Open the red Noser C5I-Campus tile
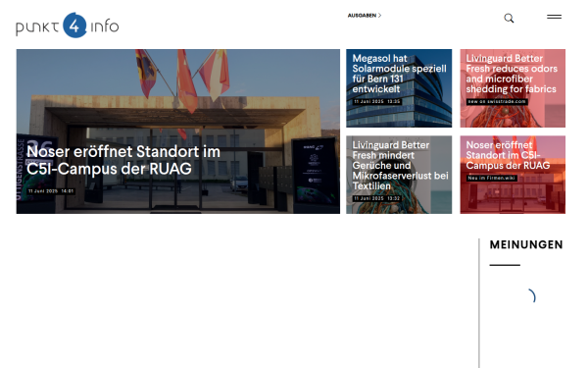588x368 pixels. pyautogui.click(x=513, y=175)
